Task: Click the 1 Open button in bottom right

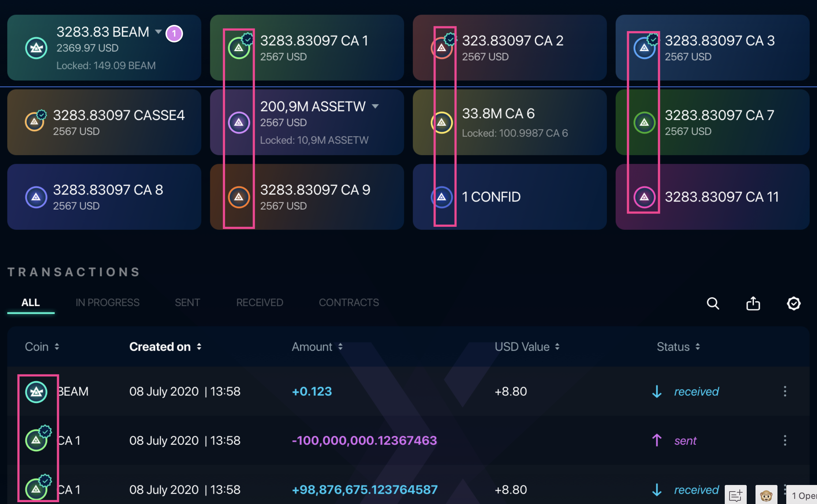Action: click(x=804, y=496)
